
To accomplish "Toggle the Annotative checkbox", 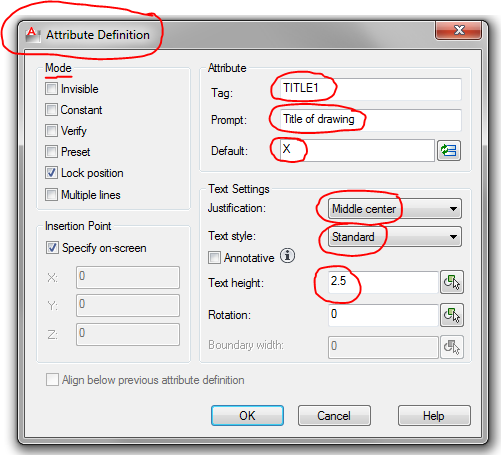I will click(x=214, y=258).
